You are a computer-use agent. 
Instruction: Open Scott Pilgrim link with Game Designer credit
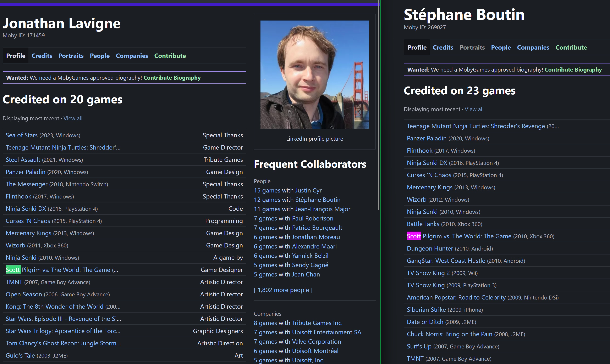click(58, 270)
